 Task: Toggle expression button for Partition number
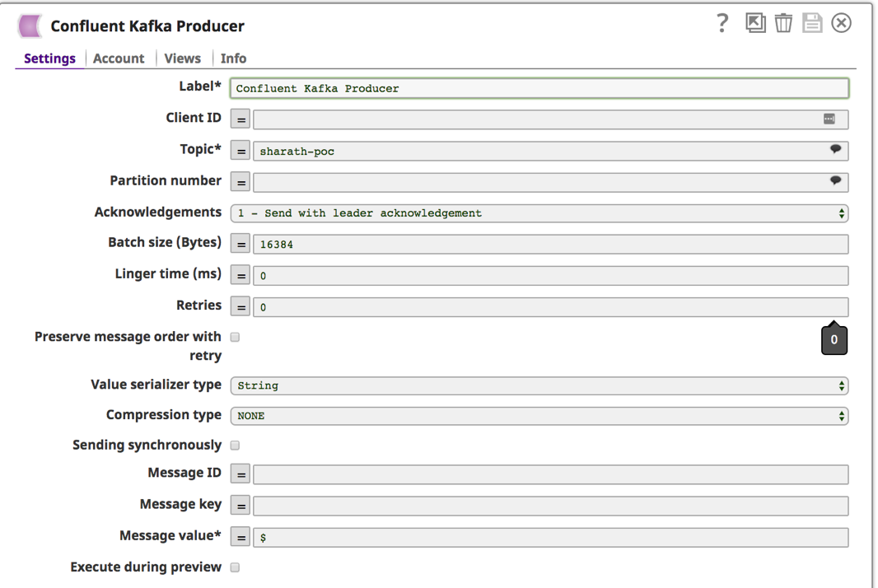point(241,182)
